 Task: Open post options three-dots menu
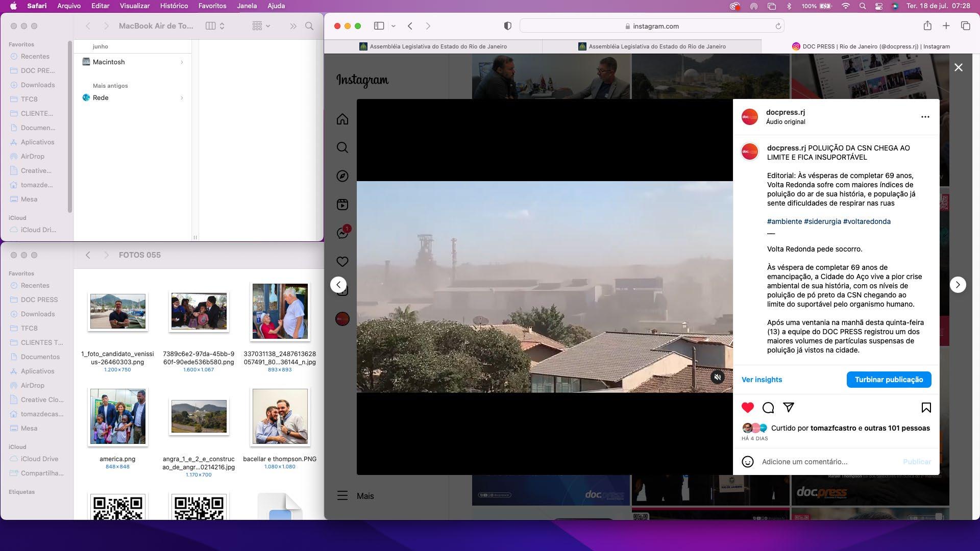[925, 117]
